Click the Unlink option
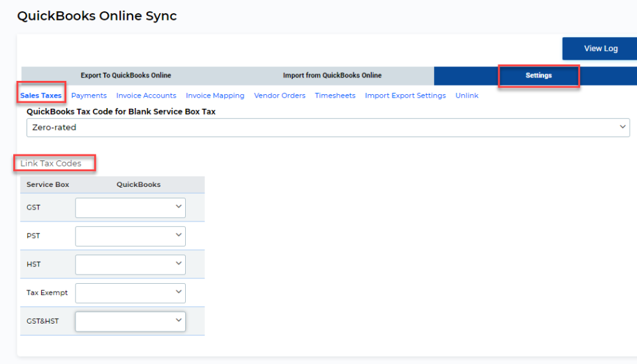 (x=466, y=95)
